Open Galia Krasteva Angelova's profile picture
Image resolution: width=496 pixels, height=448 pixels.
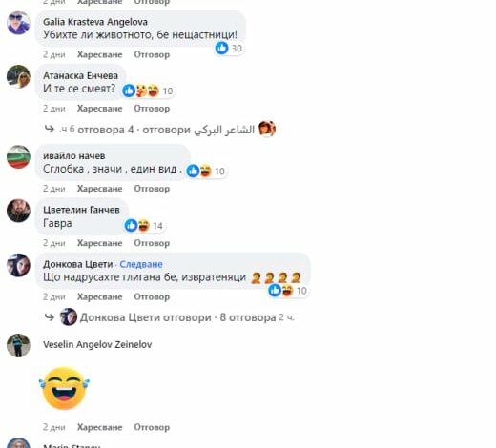[18, 23]
